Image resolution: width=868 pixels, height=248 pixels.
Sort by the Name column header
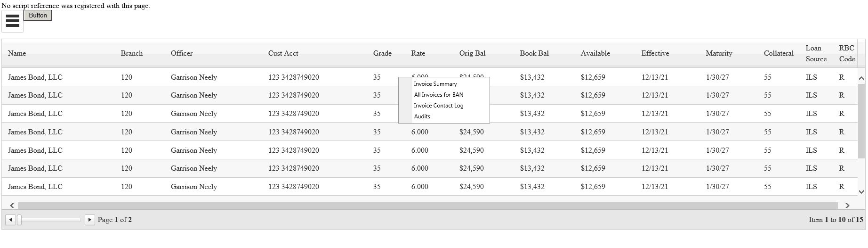17,53
